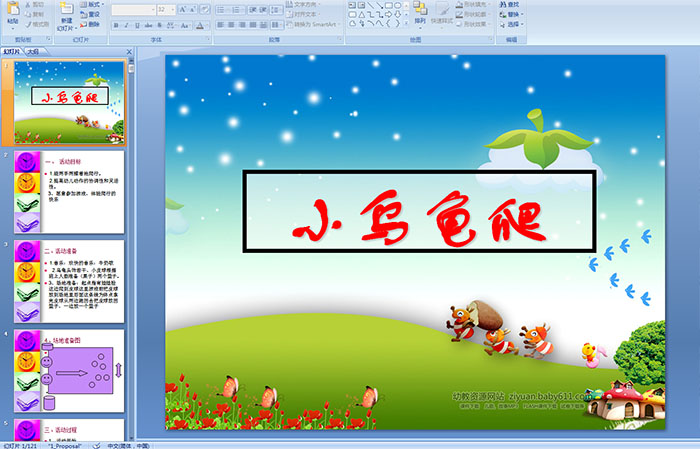Open the Shape Fill (形状填充) menu

coord(473,4)
